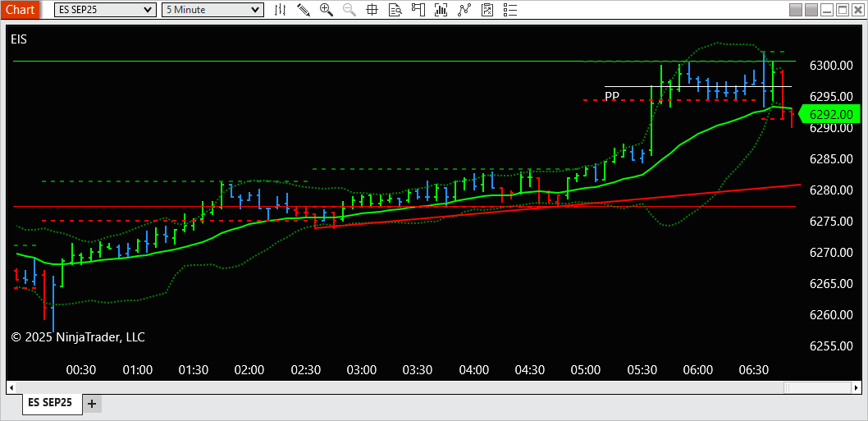Click the 6275.00 price axis label
Screen dimensions: 868x421
830,221
